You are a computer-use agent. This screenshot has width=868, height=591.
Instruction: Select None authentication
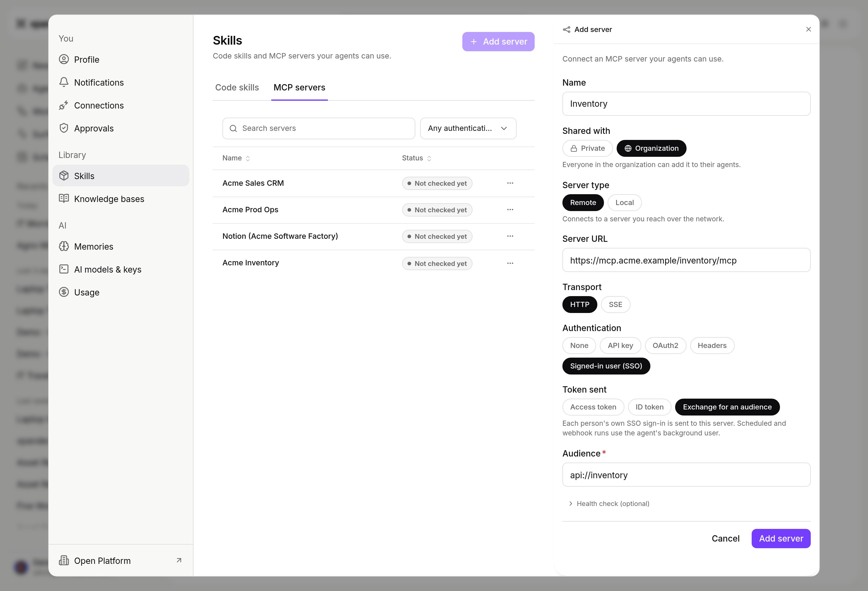[x=579, y=346]
